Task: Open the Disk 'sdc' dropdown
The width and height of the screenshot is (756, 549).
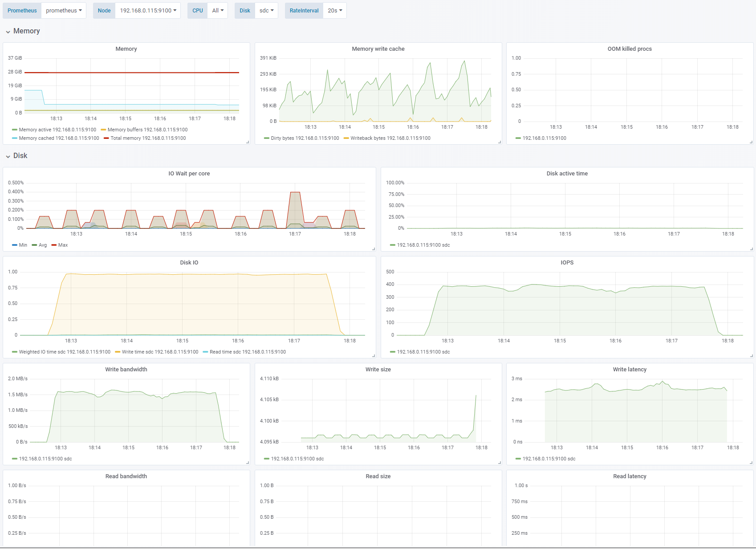Action: coord(266,11)
